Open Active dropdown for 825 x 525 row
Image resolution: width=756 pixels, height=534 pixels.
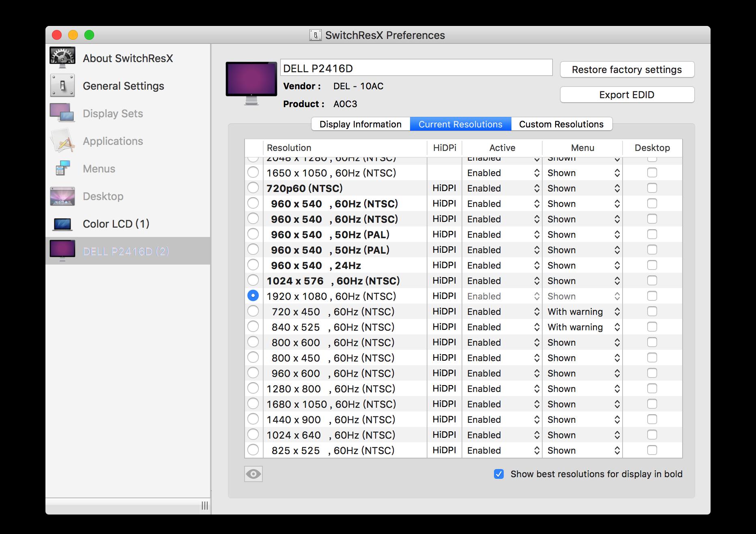coord(503,450)
